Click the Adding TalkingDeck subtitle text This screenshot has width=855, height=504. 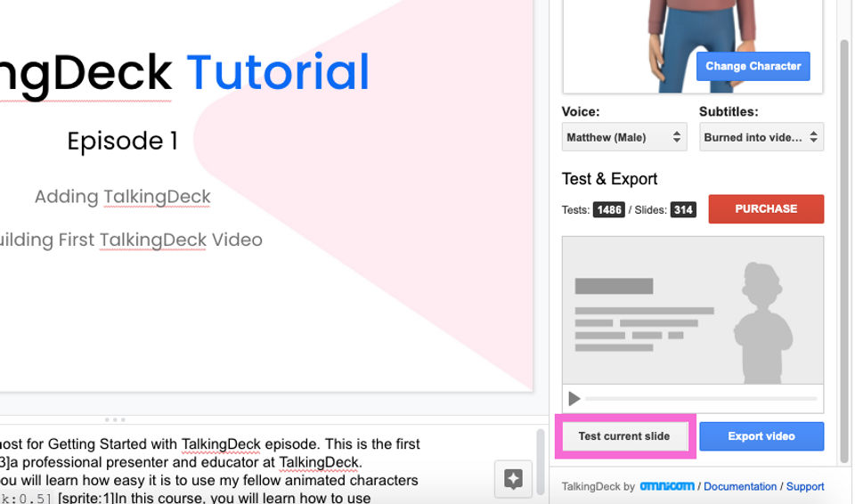tap(123, 197)
